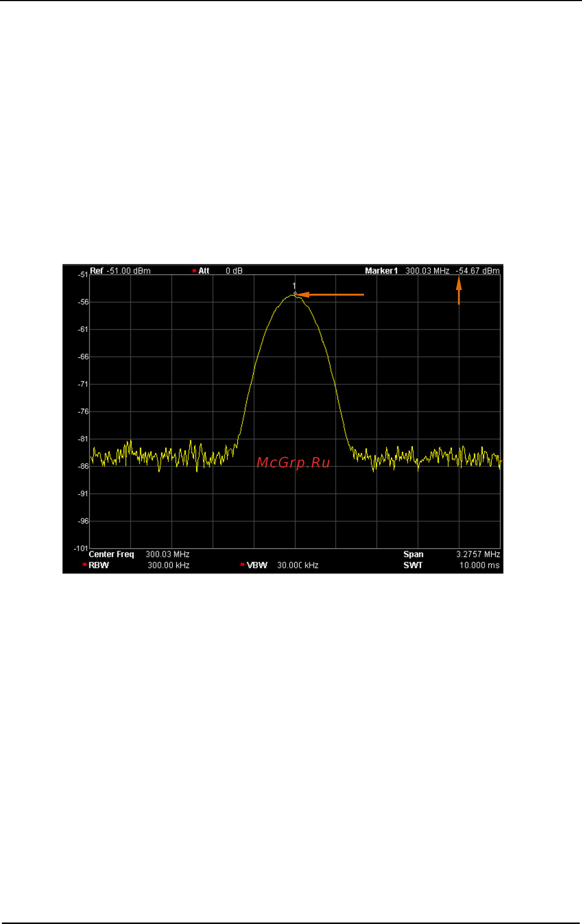This screenshot has height=924, width=582.
Task: Click the -81 y-axis scale label
Action: [x=83, y=439]
